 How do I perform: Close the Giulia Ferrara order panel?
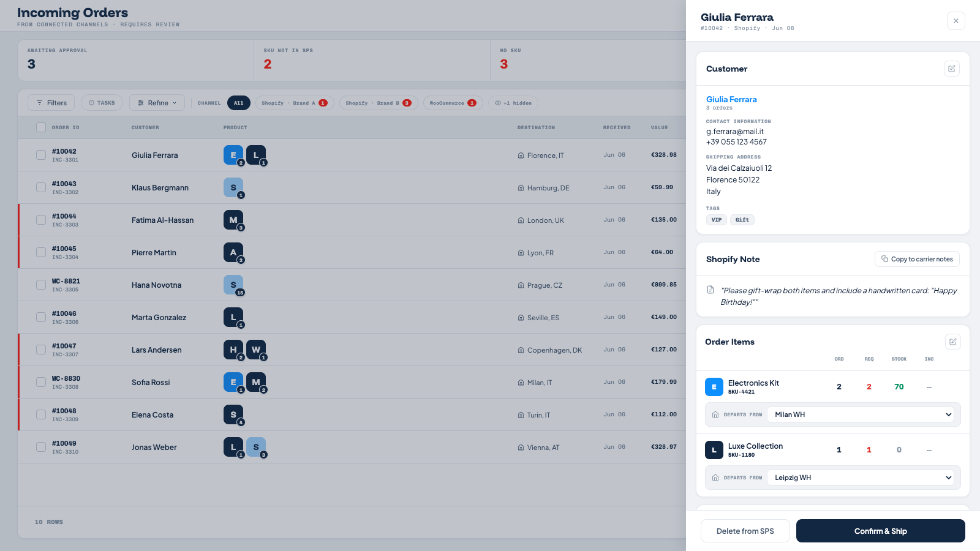(956, 21)
